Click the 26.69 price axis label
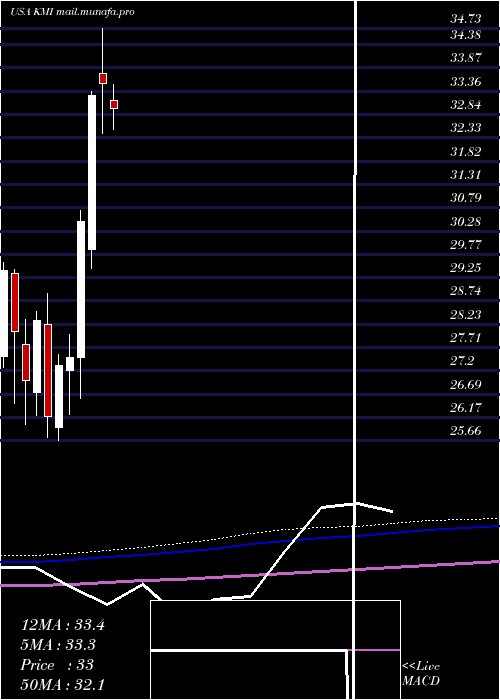 pos(466,384)
